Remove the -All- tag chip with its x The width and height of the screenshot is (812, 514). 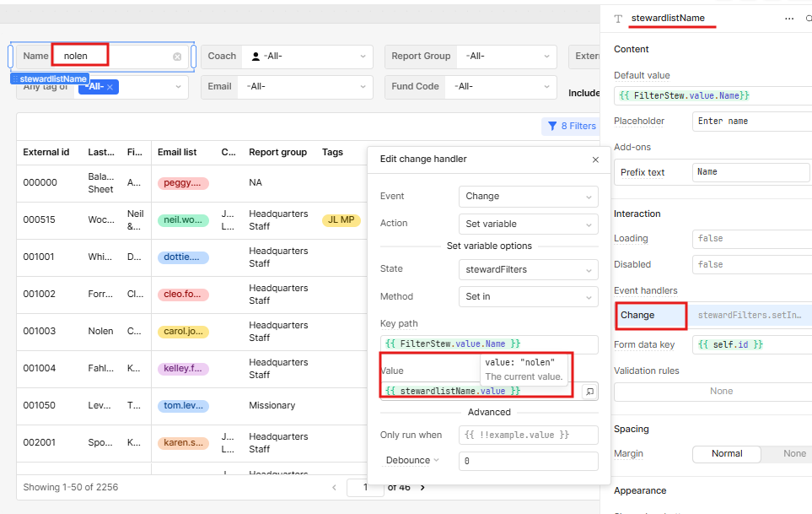[110, 87]
